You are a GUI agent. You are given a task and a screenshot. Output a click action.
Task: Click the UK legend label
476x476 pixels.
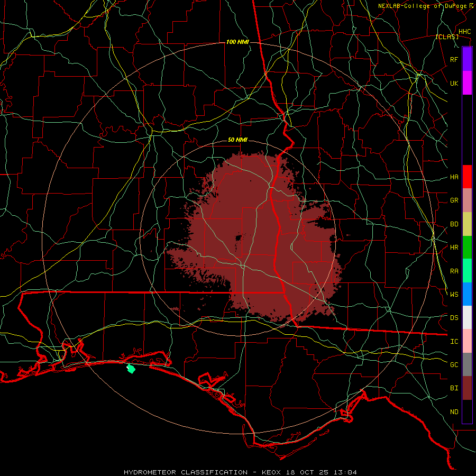[x=454, y=83]
